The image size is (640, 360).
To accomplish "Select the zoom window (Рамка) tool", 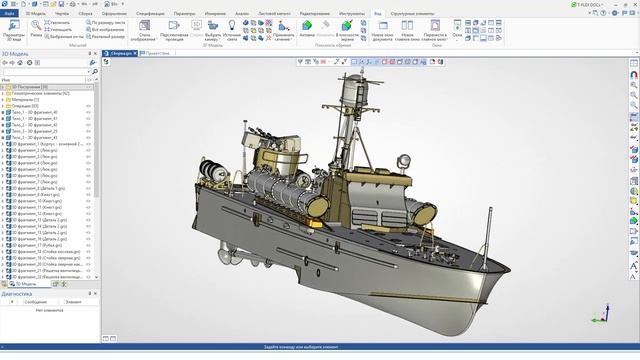I will [x=36, y=29].
